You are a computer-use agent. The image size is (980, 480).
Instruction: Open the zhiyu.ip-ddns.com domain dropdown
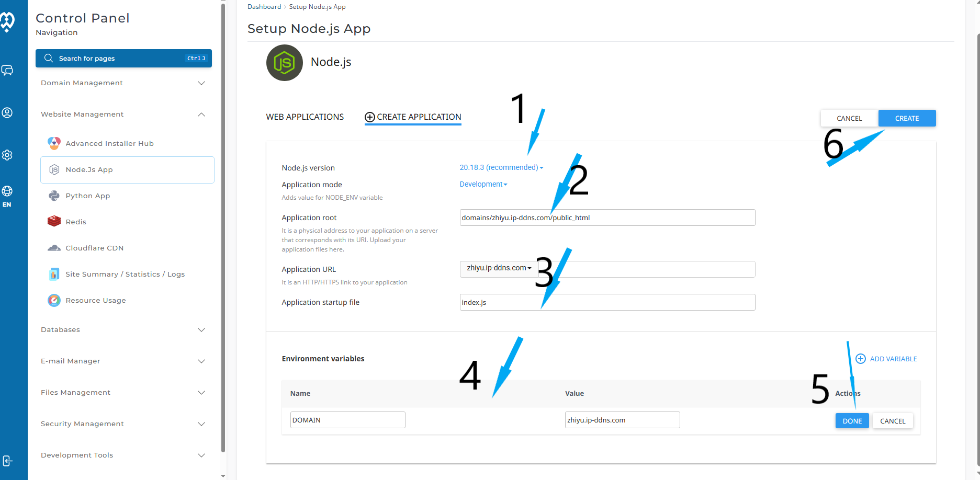[x=499, y=268]
